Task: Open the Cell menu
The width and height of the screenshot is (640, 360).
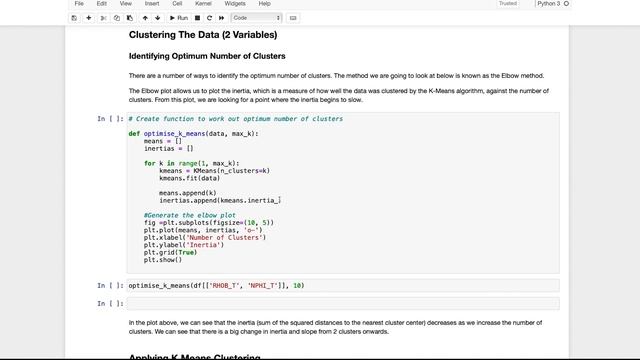Action: (177, 4)
